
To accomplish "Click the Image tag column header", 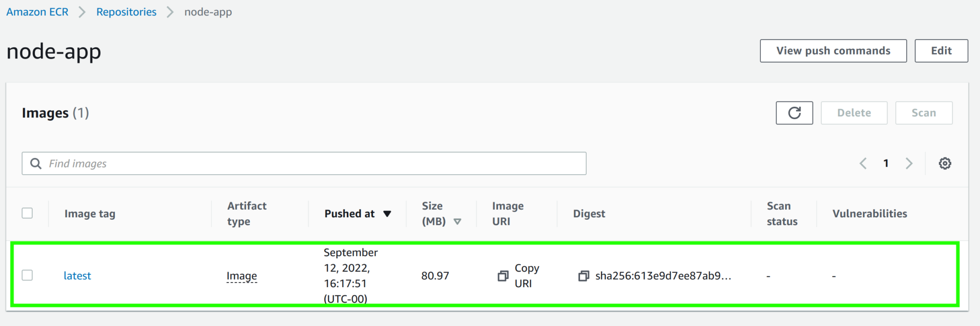I will click(x=90, y=214).
